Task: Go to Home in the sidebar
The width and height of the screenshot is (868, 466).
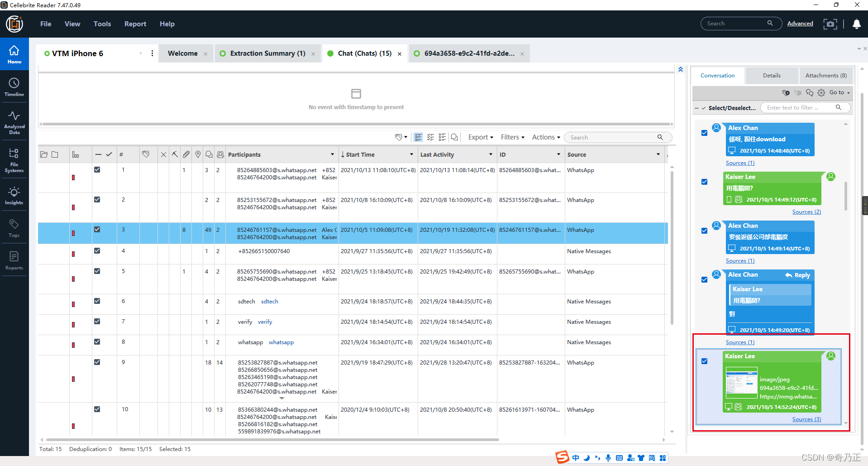Action: pyautogui.click(x=14, y=54)
